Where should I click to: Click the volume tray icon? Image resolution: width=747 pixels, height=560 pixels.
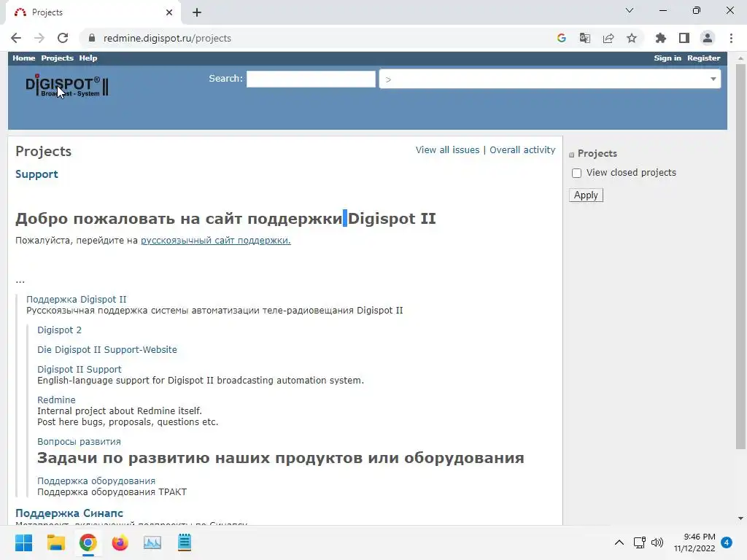pos(657,542)
